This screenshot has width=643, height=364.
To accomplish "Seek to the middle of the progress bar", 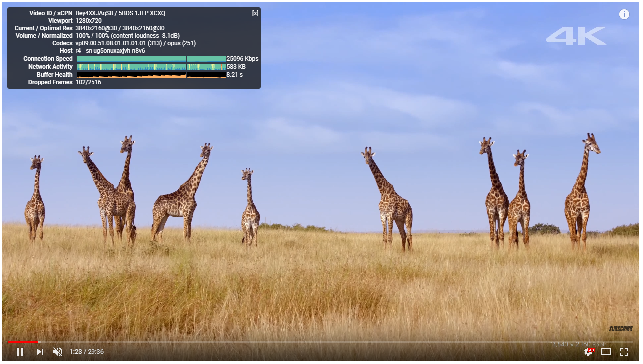I will click(x=321, y=342).
